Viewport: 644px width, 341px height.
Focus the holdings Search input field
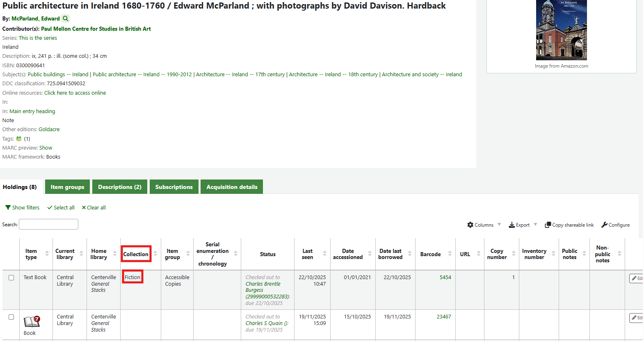tap(48, 224)
